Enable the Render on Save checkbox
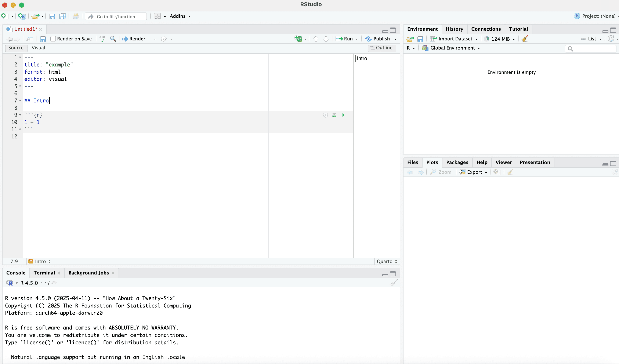This screenshot has height=364, width=619. click(53, 39)
